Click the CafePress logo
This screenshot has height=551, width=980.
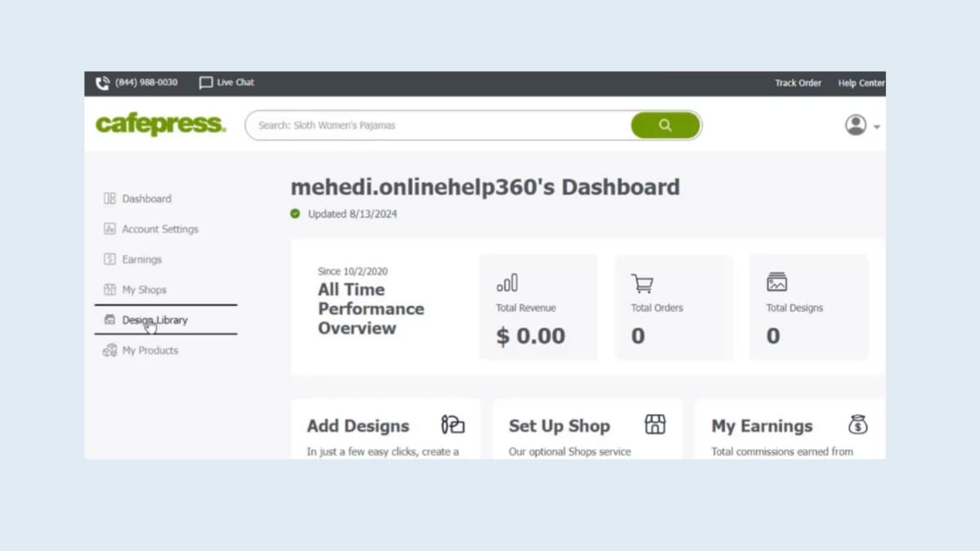click(160, 125)
